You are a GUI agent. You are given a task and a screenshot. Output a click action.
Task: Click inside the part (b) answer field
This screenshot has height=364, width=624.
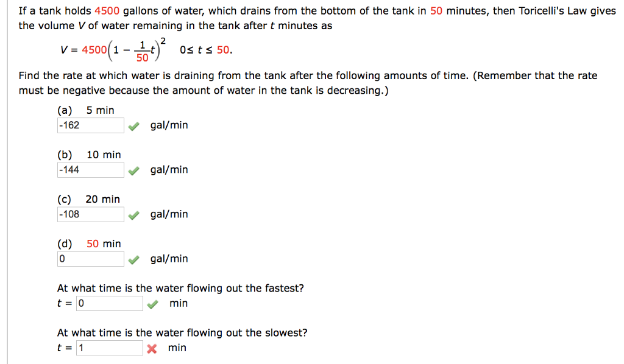pos(90,169)
